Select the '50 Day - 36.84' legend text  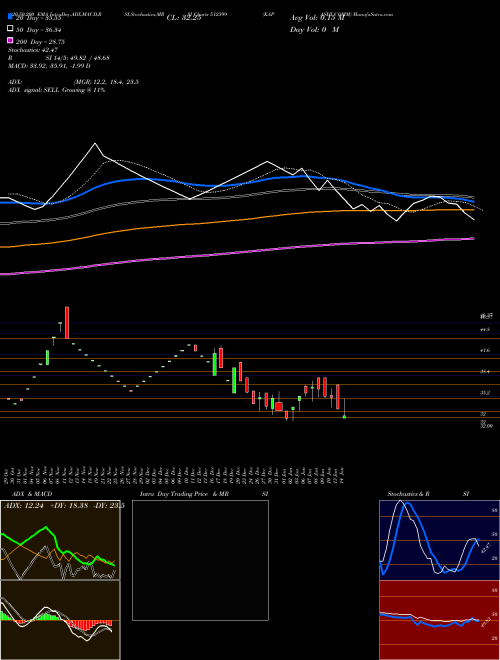point(39,30)
